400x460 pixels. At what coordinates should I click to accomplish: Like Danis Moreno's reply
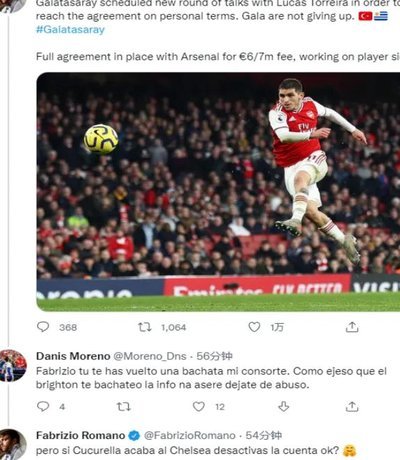[199, 406]
